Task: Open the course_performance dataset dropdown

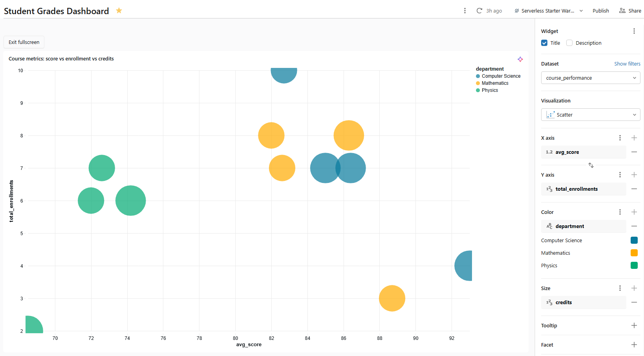Action: tap(591, 78)
